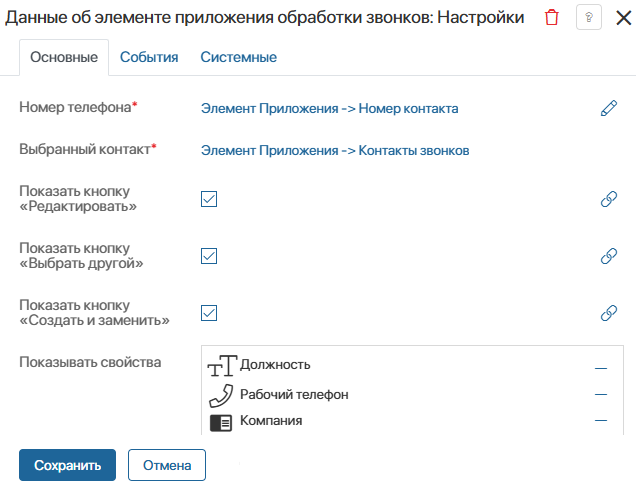Uncheck Показать кнопку «Создать и заменить» checkbox
This screenshot has width=636, height=488.
coord(209,313)
